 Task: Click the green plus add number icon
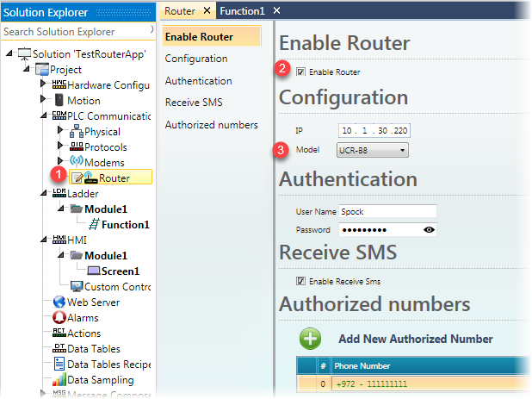[311, 338]
